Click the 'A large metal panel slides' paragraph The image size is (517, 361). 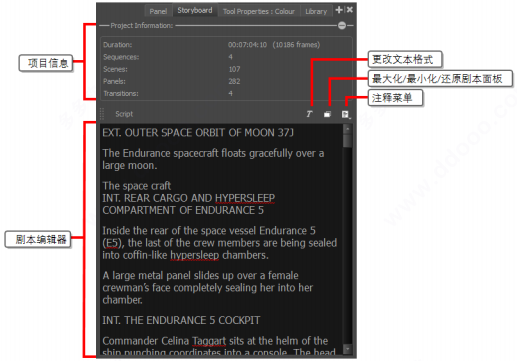(x=208, y=288)
